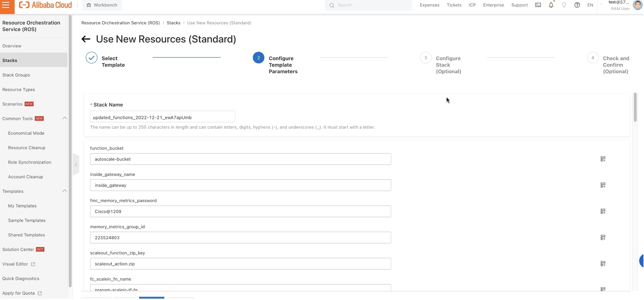Viewport: 644px width, 300px height.
Task: Collapse the Templates section
Action: (65, 191)
